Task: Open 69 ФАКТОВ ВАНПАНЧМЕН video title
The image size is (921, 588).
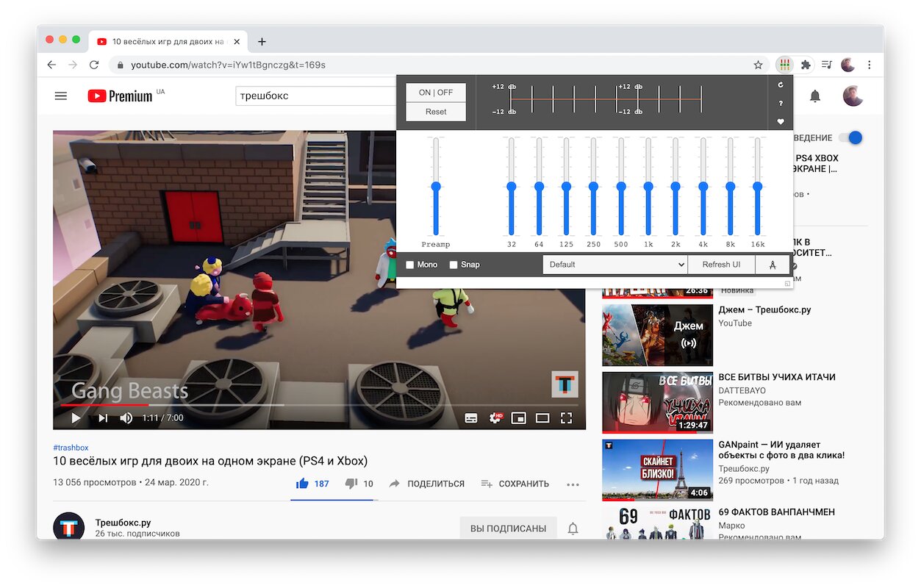Action: point(776,512)
